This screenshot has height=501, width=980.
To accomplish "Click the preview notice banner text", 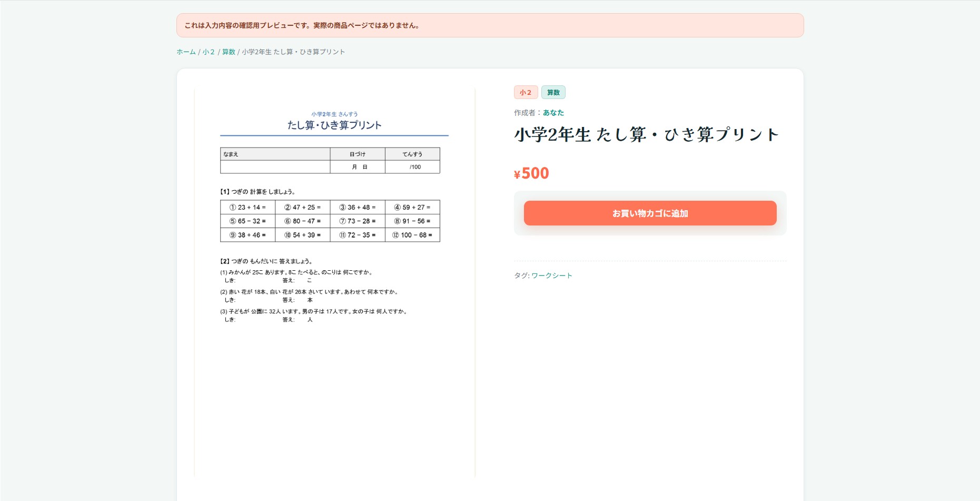I will click(302, 25).
